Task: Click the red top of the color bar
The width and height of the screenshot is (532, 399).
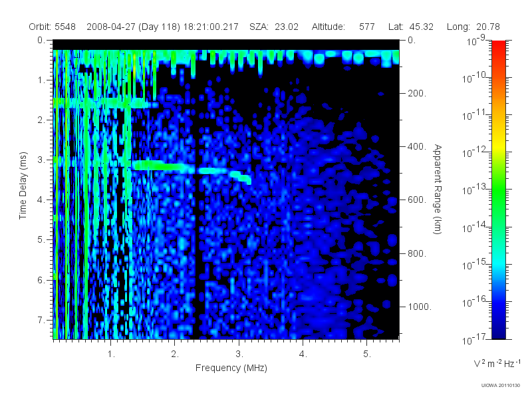Action: pyautogui.click(x=499, y=46)
